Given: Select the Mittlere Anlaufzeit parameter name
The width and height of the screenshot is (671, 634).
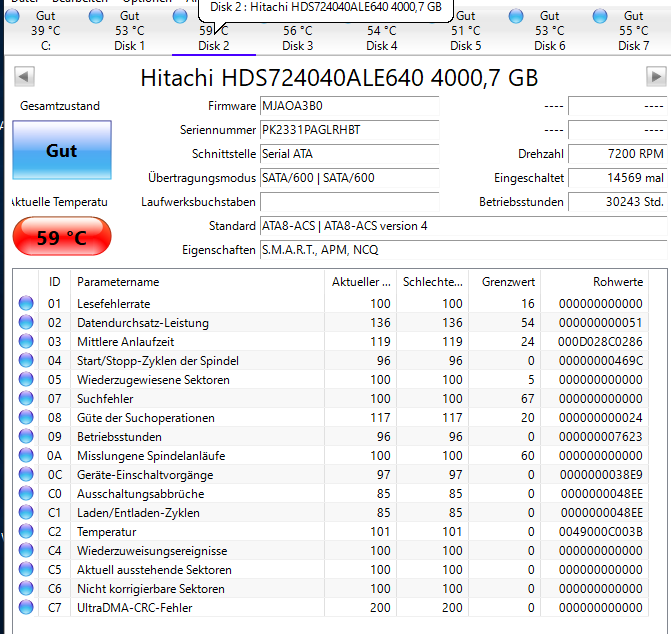Looking at the screenshot, I should coord(125,342).
